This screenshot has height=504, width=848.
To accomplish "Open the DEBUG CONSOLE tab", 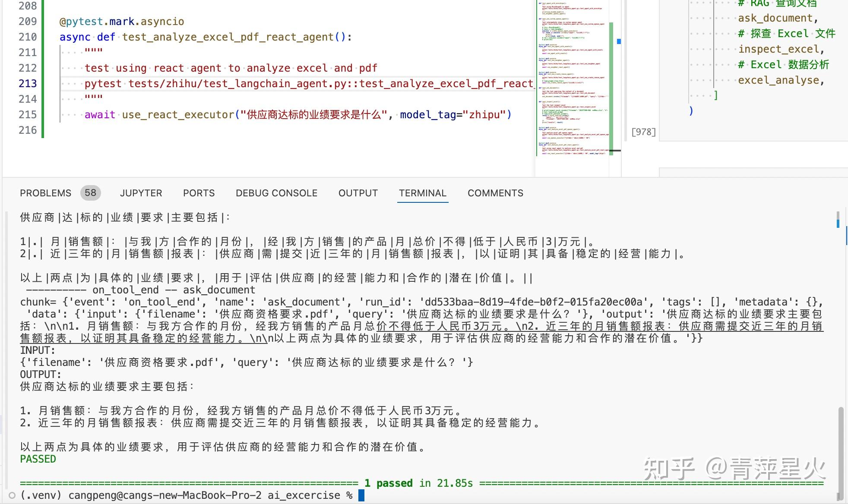I will [x=276, y=193].
